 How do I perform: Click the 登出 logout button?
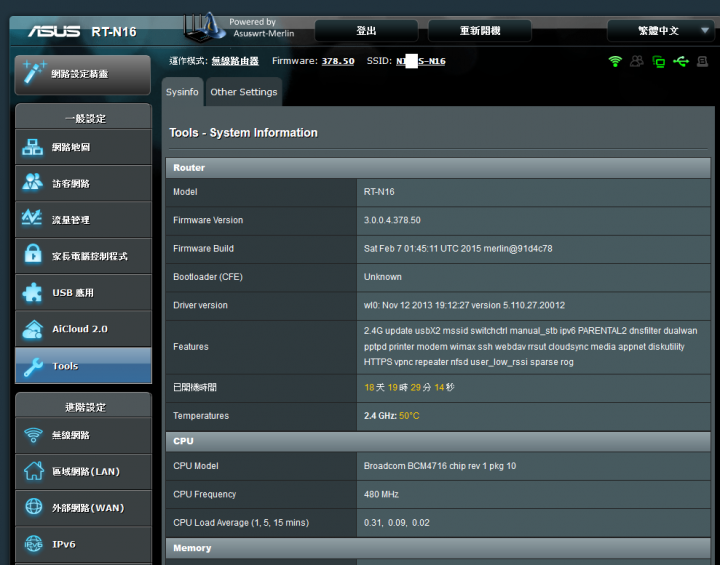(x=366, y=31)
